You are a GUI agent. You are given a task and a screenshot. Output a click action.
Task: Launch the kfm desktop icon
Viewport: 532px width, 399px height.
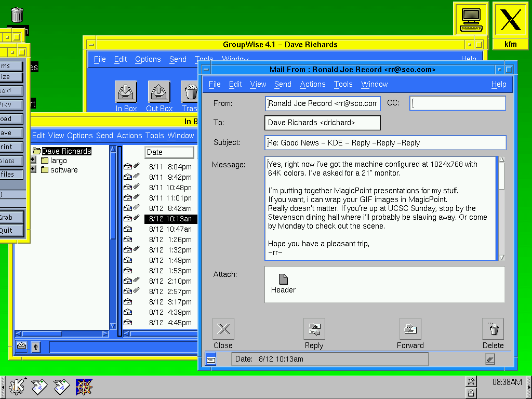pos(511,21)
